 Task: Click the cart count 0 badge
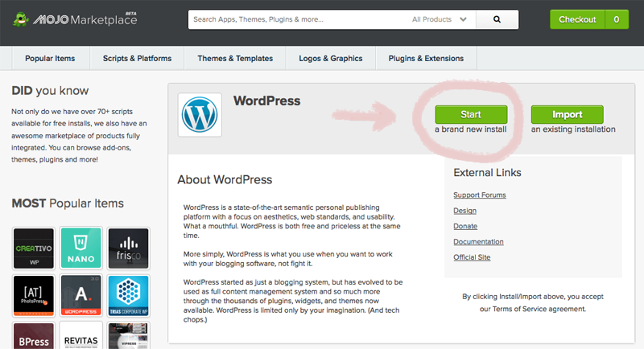pos(617,19)
